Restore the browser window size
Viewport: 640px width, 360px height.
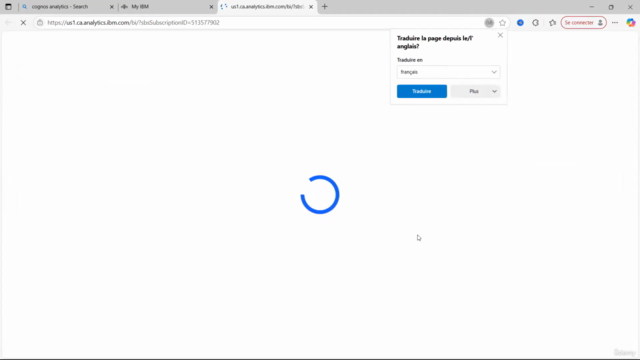point(611,7)
